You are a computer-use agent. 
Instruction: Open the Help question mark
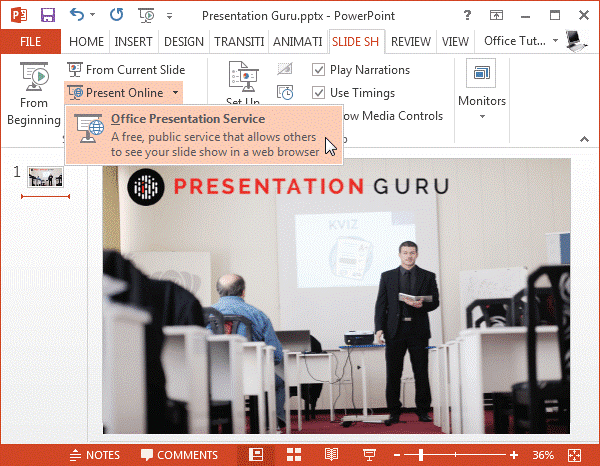click(x=467, y=15)
